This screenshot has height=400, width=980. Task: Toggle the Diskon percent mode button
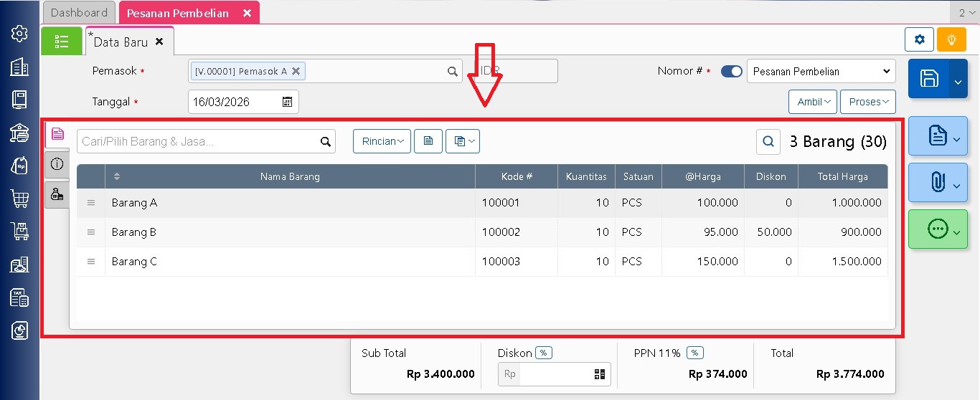pyautogui.click(x=544, y=353)
